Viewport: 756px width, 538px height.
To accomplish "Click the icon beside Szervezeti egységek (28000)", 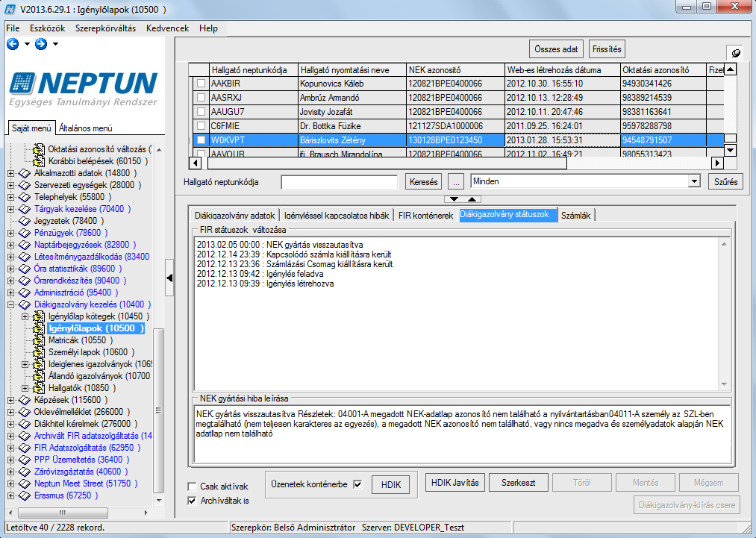I will (x=24, y=185).
